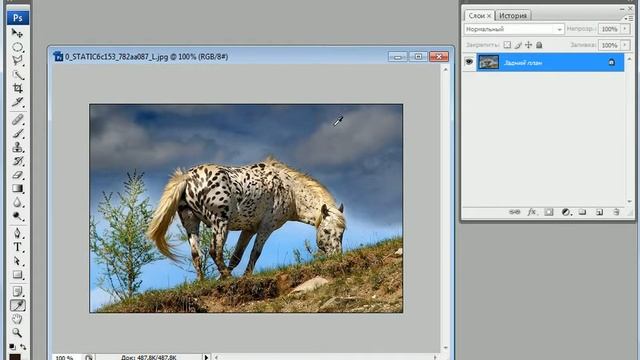Select the Pen tool
The height and width of the screenshot is (360, 640).
(x=17, y=233)
